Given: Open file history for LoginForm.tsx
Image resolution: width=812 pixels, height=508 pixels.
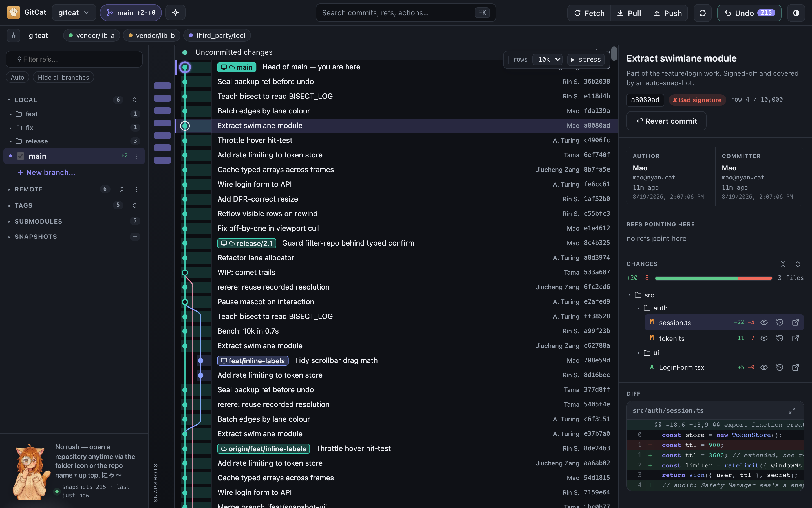Looking at the screenshot, I should (x=780, y=367).
